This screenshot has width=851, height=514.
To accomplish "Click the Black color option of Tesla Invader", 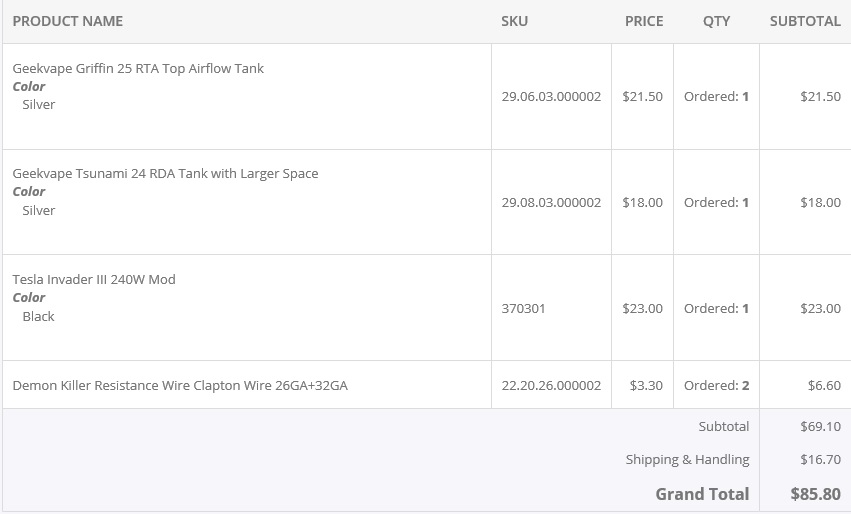I will 38,316.
